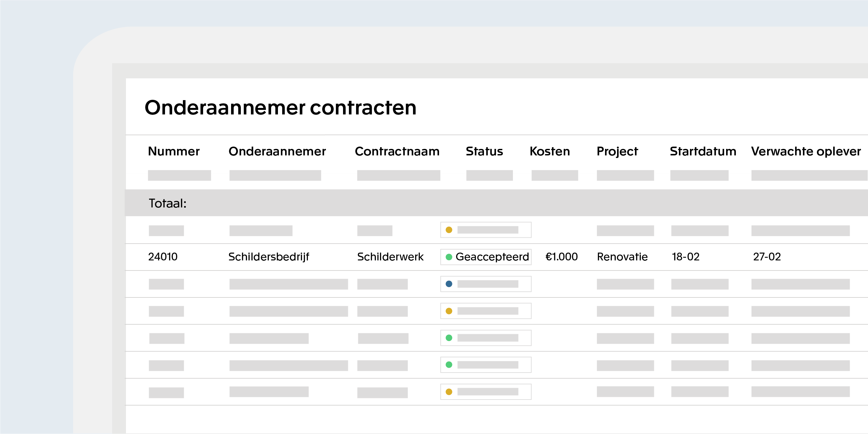Click the Contractnaam column header
The width and height of the screenshot is (868, 434).
pyautogui.click(x=397, y=151)
